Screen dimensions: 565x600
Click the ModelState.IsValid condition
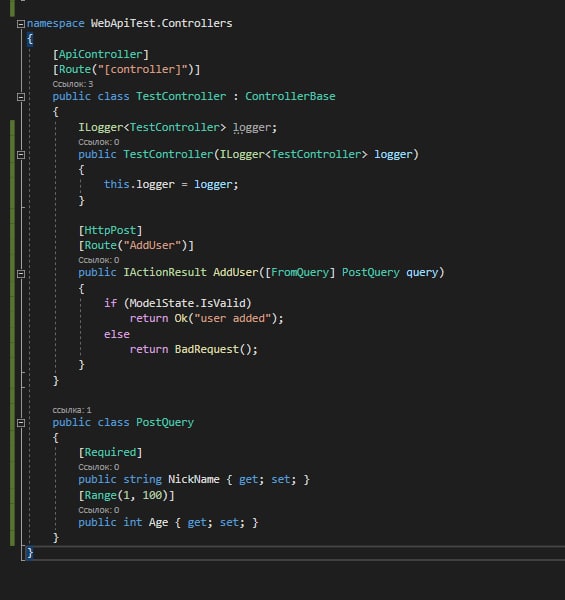[x=187, y=303]
